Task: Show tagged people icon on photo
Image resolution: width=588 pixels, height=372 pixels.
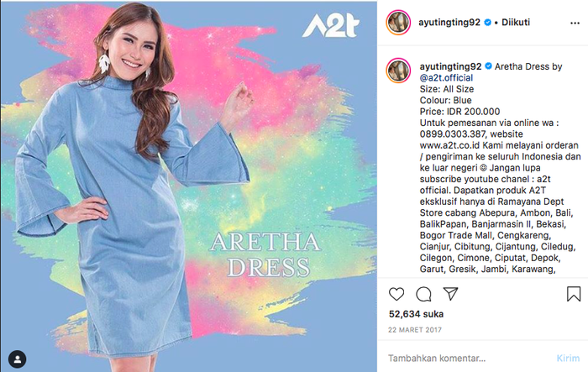Action: click(18, 359)
